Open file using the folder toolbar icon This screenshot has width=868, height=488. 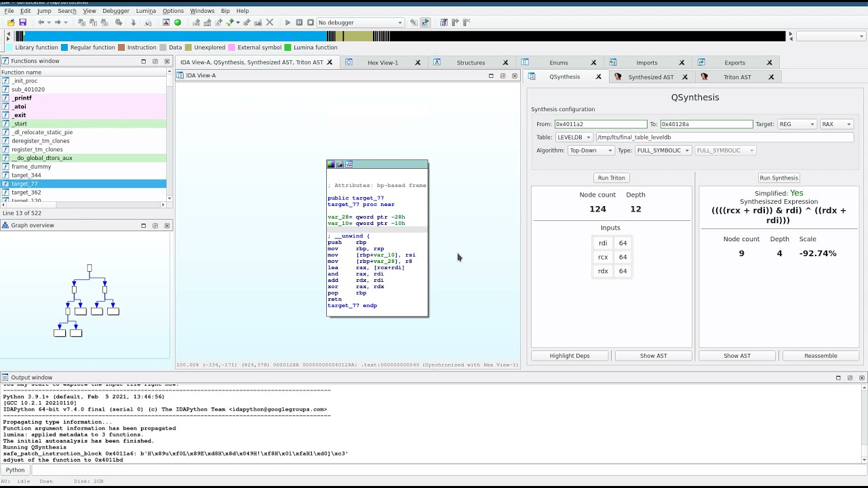[11, 22]
